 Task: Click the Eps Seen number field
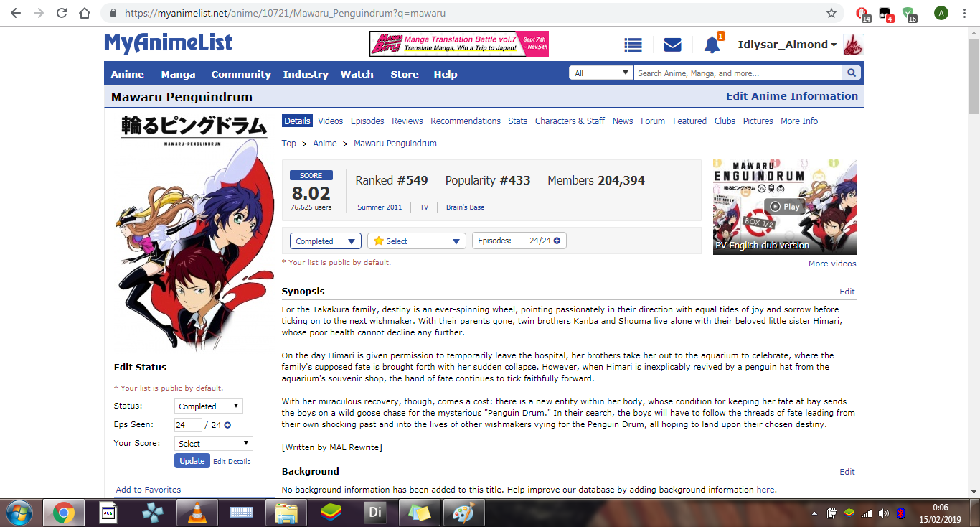pyautogui.click(x=188, y=424)
